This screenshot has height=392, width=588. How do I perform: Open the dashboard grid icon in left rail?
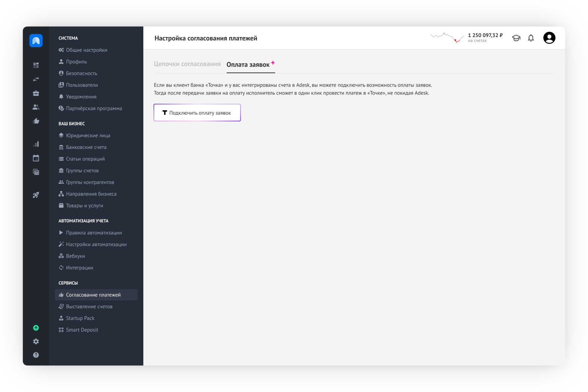36,65
